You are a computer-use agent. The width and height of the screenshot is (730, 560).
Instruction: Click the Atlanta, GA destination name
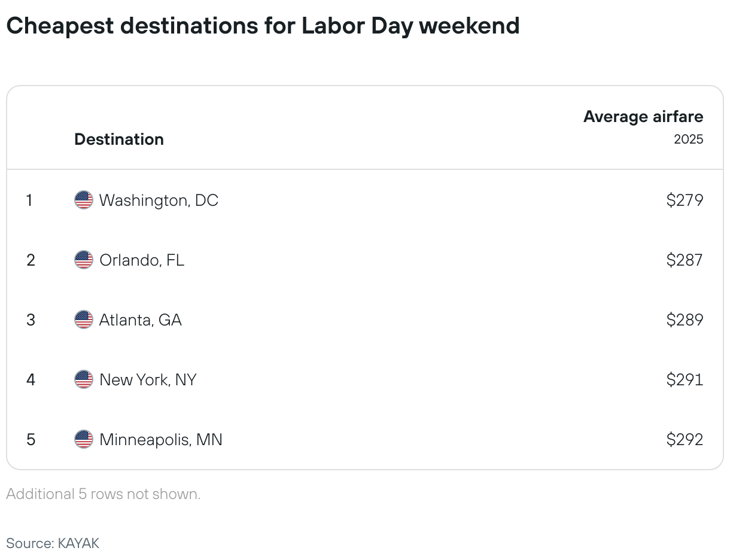coord(141,320)
